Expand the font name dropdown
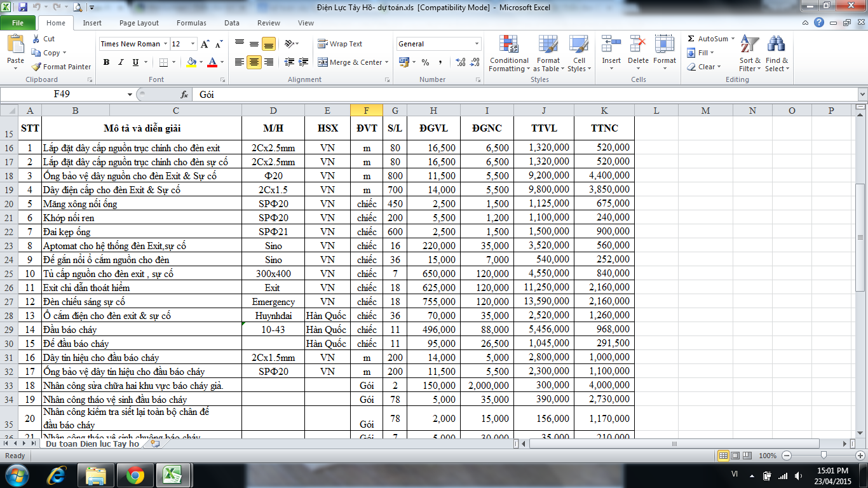 click(165, 44)
